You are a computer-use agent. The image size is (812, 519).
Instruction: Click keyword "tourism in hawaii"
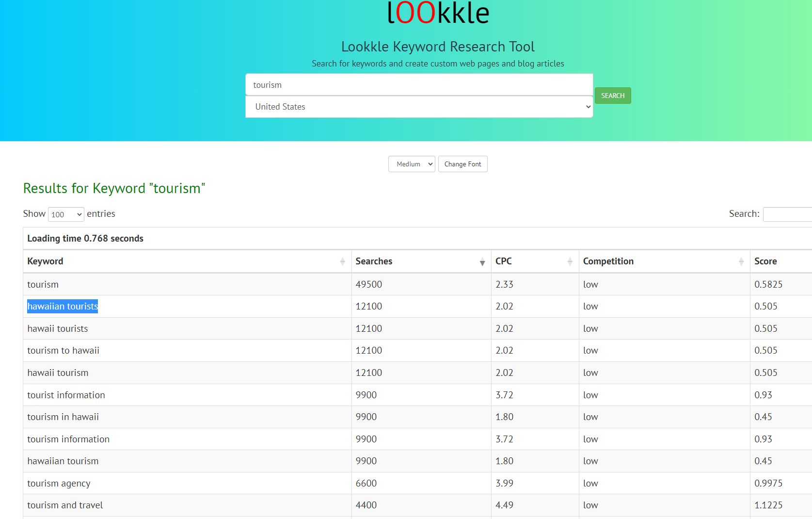63,417
